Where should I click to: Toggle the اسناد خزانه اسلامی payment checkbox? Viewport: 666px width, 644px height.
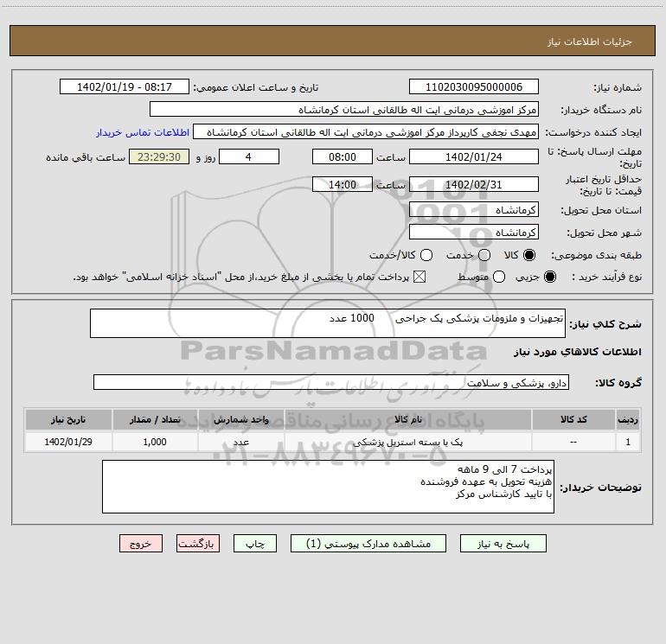coord(419,277)
